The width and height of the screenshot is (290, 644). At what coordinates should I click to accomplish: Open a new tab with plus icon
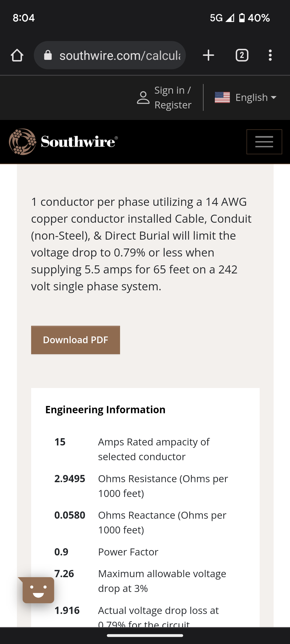tap(208, 55)
